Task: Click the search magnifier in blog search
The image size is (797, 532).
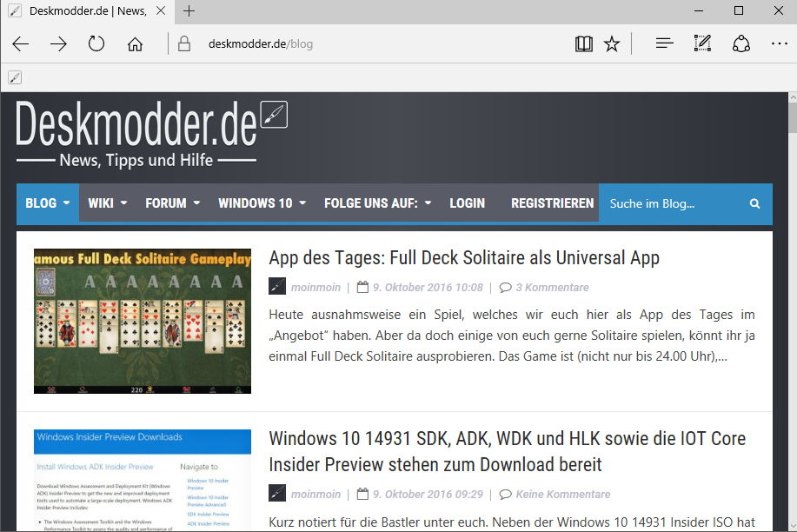Action: [x=754, y=203]
